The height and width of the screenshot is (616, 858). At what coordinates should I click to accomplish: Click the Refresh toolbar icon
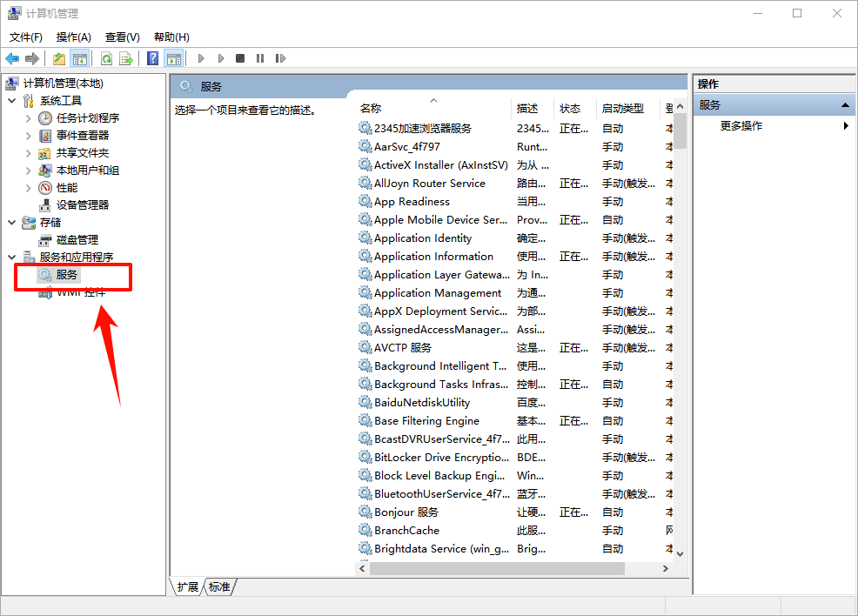coord(107,58)
